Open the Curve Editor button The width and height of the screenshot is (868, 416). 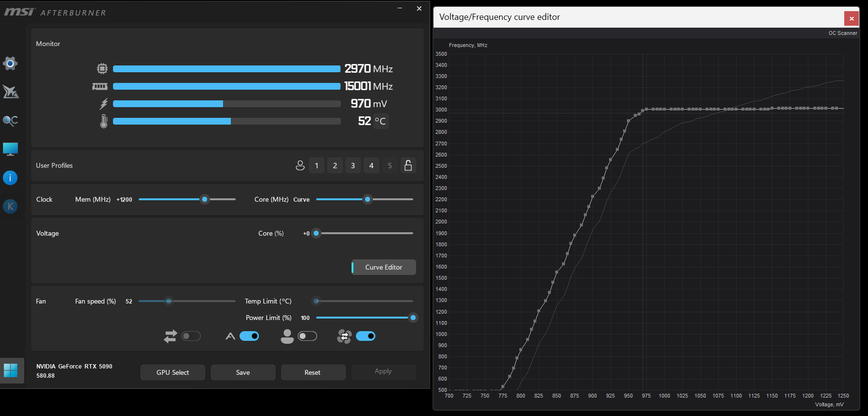[384, 267]
